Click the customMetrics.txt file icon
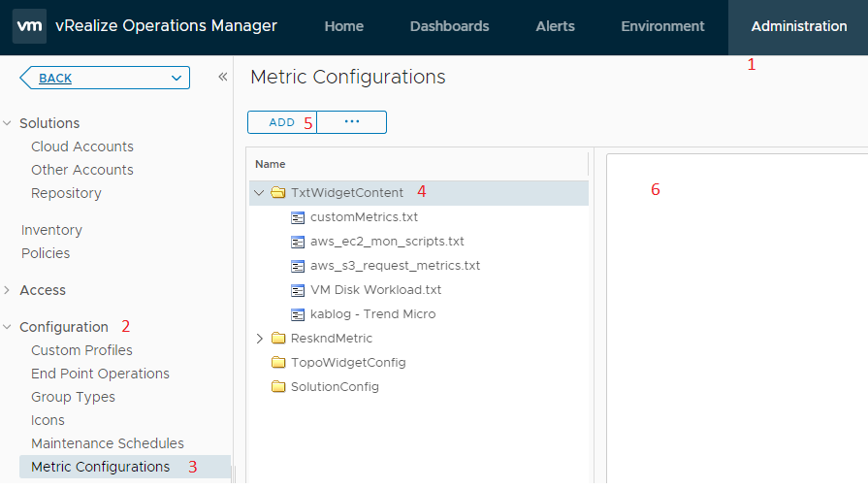The width and height of the screenshot is (868, 489). 298,217
